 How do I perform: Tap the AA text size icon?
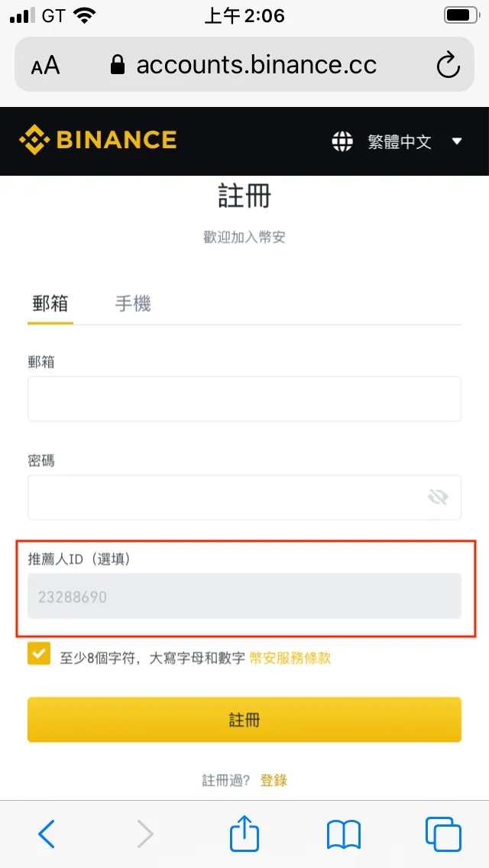click(x=44, y=65)
